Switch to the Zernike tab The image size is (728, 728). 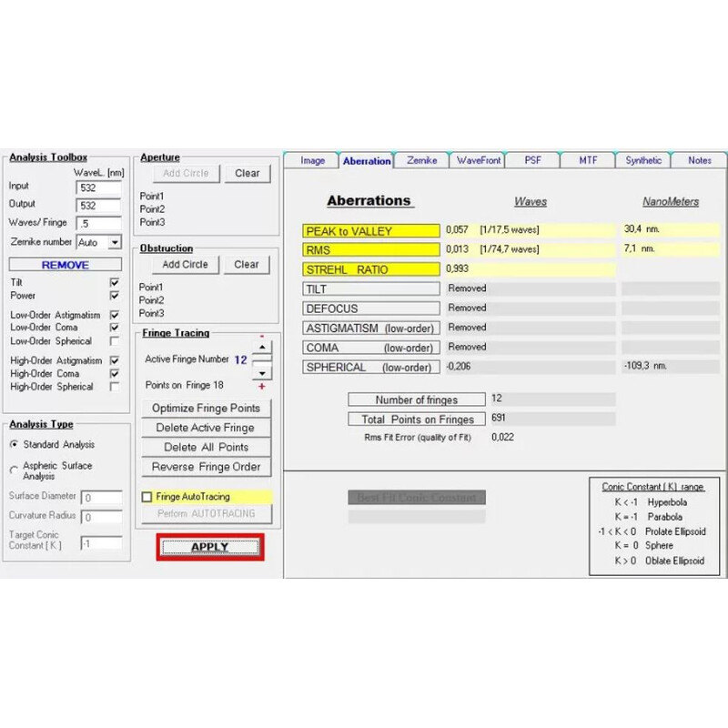point(422,160)
